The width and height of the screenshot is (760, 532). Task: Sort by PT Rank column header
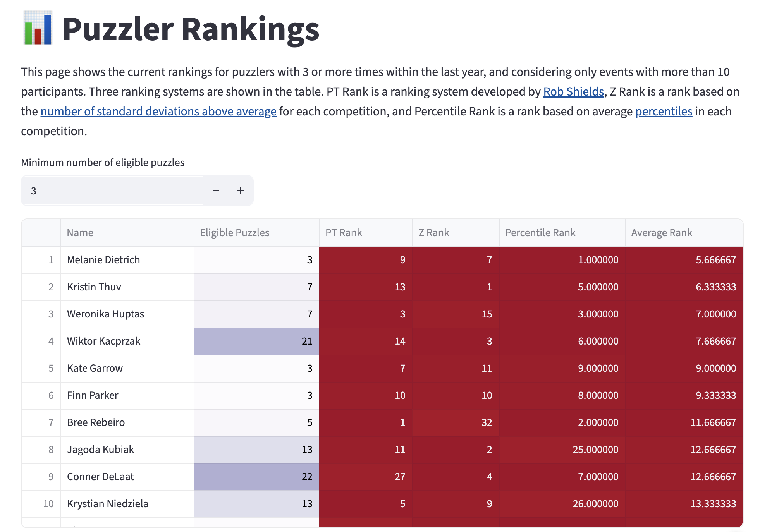[x=366, y=233]
